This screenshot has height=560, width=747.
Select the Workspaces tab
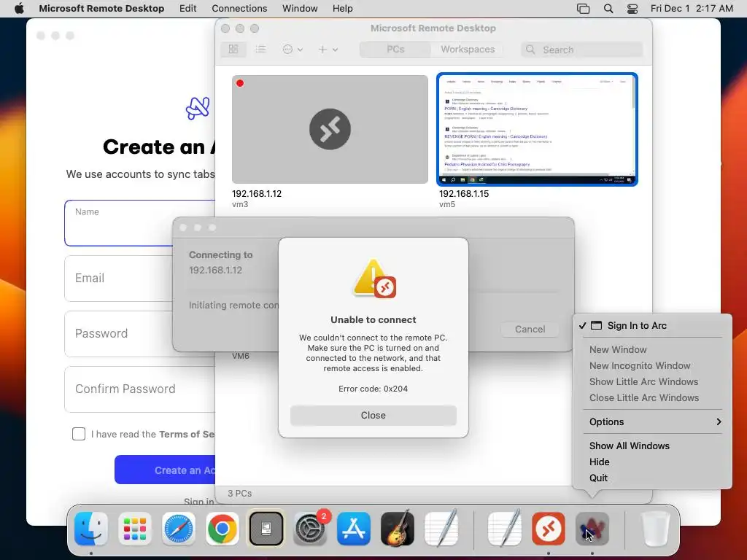(x=468, y=49)
